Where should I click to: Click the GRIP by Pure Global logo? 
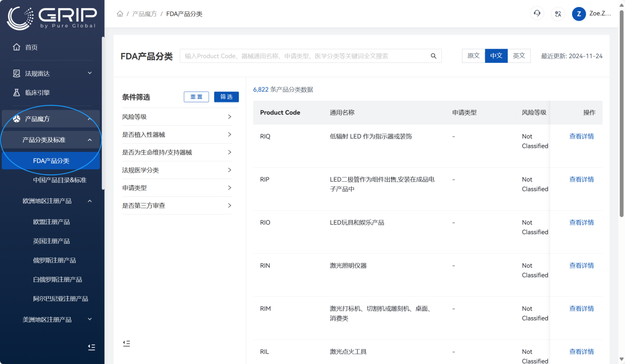[52, 18]
